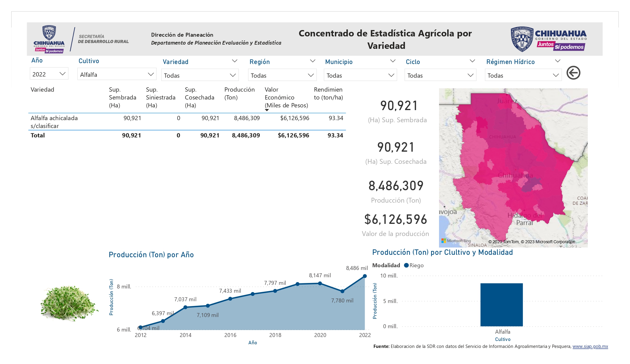
Task: Open the Región Todas dropdown
Action: click(282, 75)
